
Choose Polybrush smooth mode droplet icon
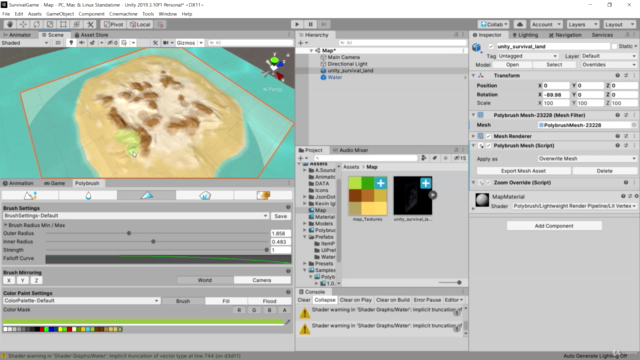click(x=88, y=196)
